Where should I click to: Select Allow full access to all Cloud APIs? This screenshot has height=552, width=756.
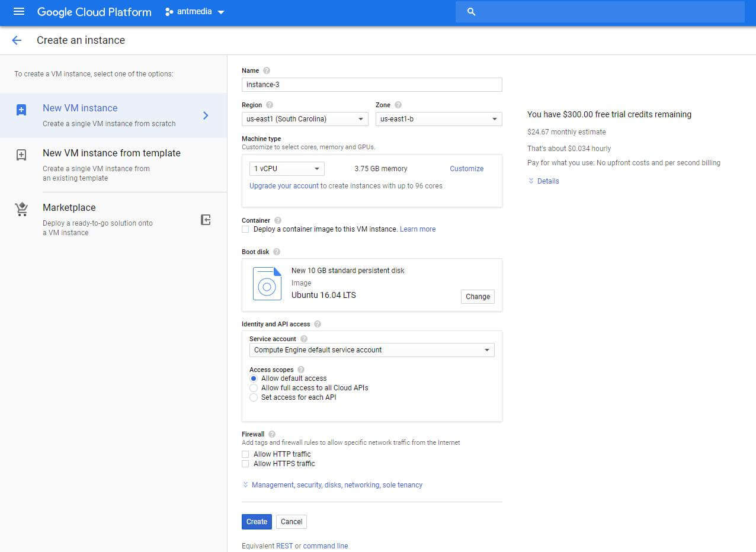(x=254, y=388)
